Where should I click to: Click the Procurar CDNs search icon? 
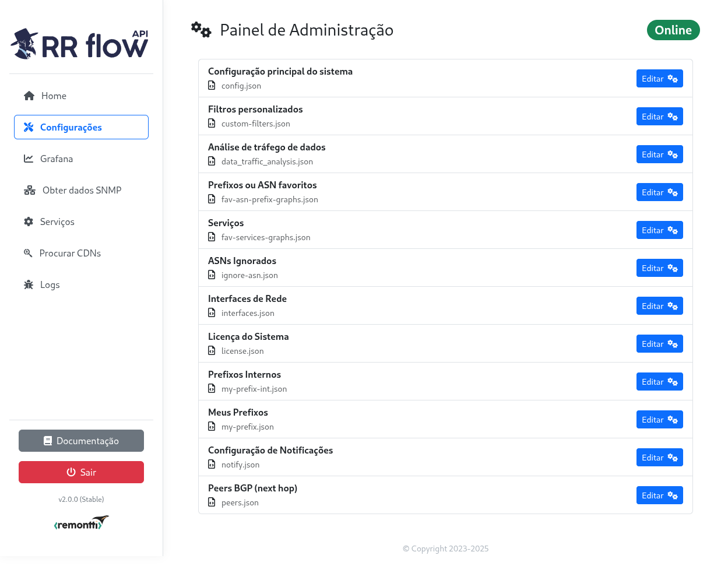pyautogui.click(x=28, y=252)
